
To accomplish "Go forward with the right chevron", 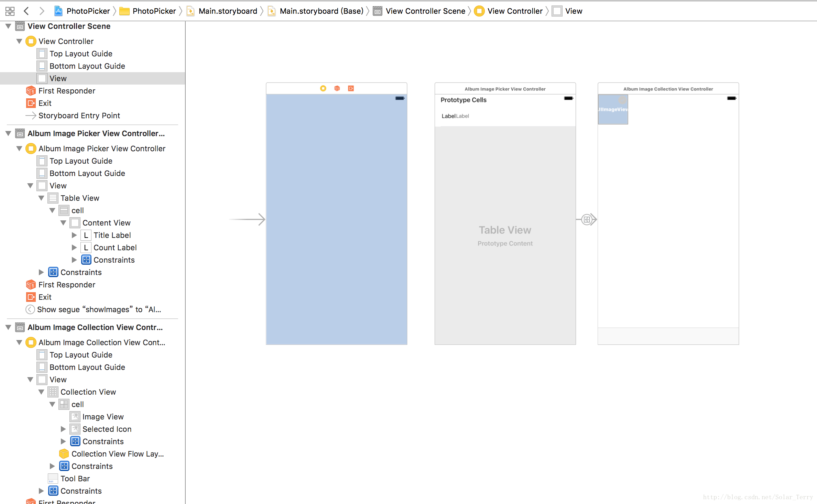I will click(x=42, y=11).
